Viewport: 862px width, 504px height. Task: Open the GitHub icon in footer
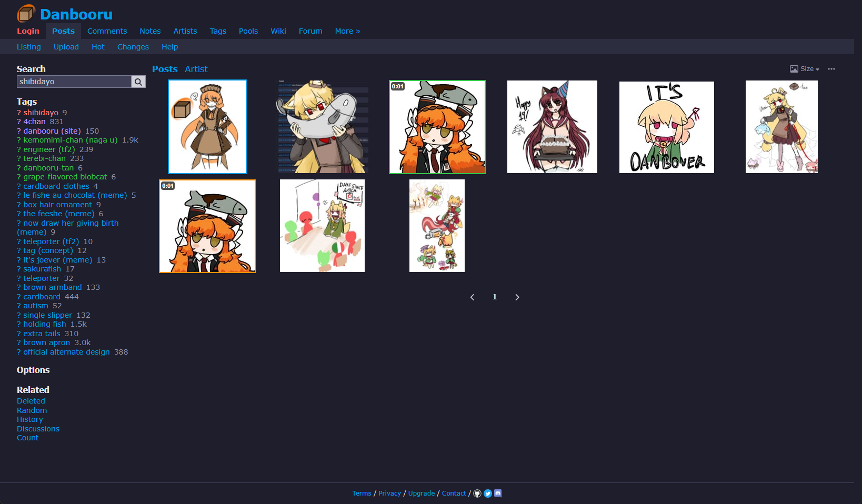477,493
